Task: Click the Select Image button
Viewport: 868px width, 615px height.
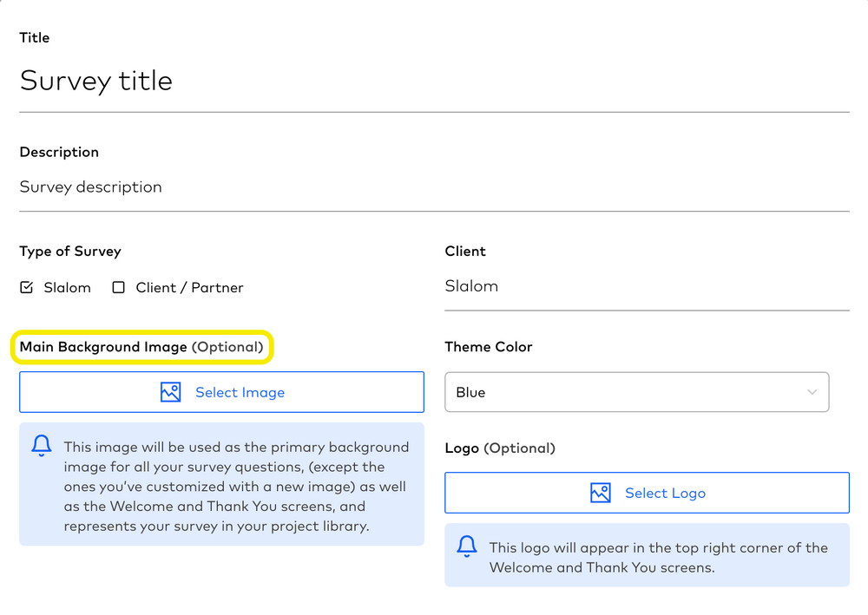Action: click(x=221, y=392)
